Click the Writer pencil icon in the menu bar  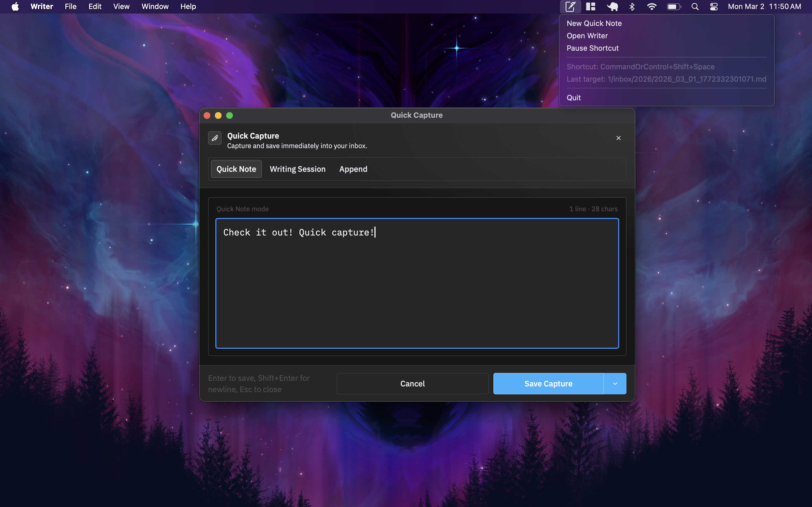click(570, 6)
